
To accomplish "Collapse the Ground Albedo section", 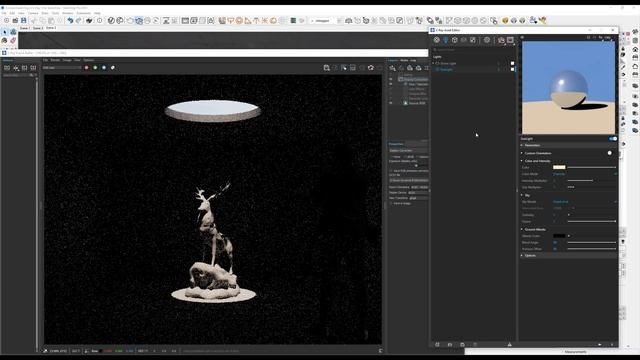I will [522, 229].
